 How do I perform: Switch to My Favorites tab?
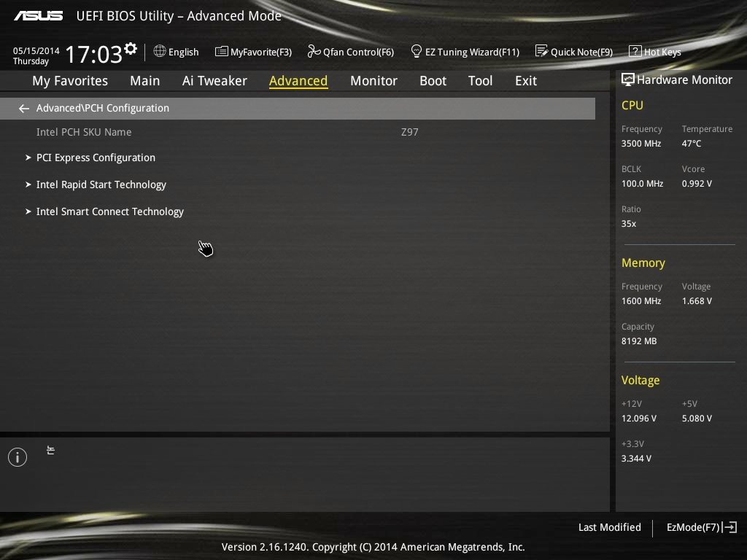point(70,81)
